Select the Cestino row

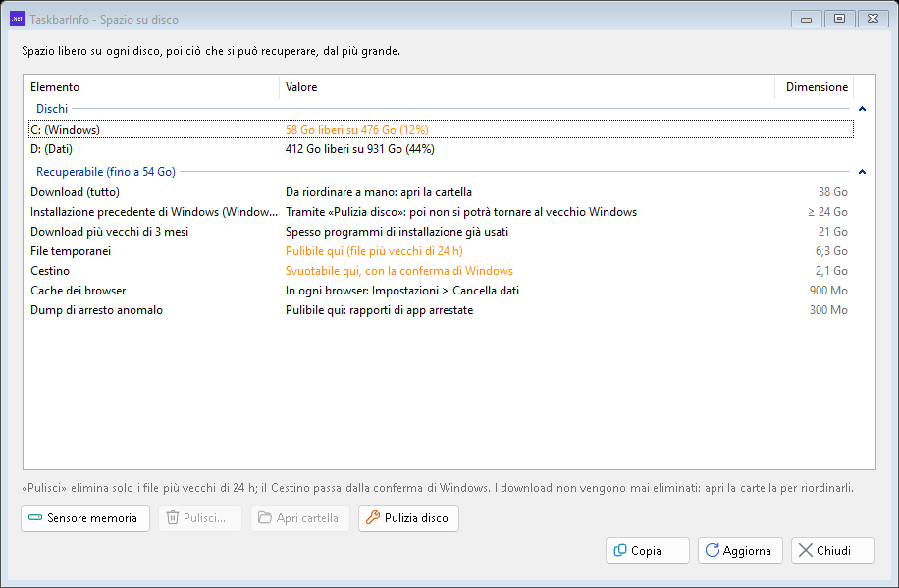point(441,271)
